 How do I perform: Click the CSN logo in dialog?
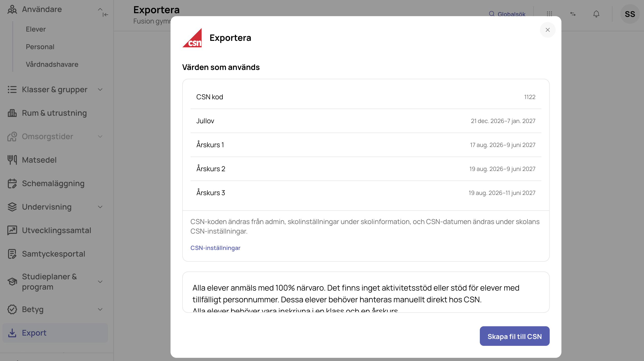tap(192, 38)
